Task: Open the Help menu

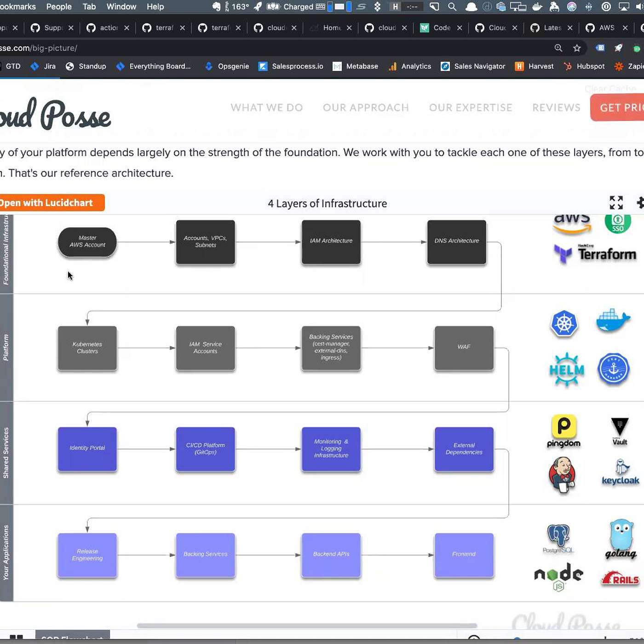Action: point(155,6)
